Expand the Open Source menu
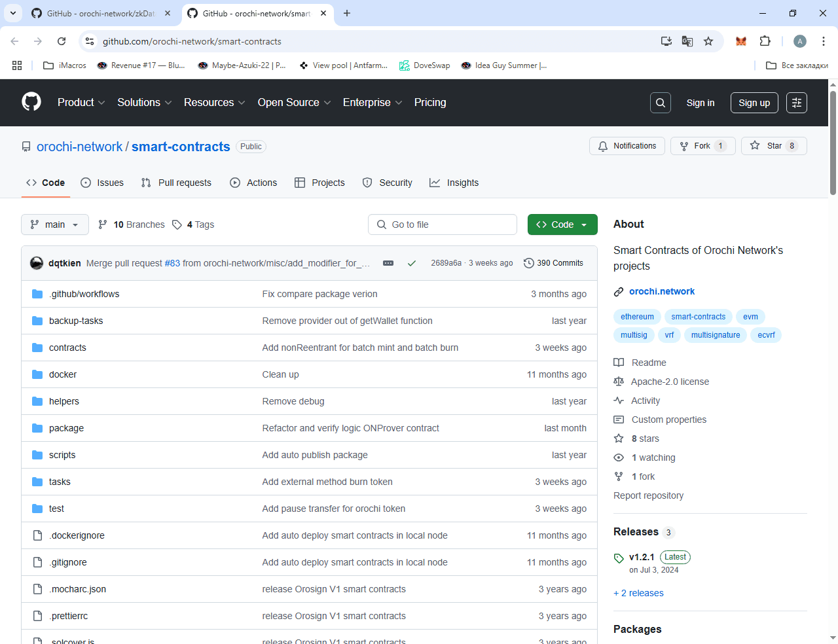The height and width of the screenshot is (644, 838). [x=295, y=103]
